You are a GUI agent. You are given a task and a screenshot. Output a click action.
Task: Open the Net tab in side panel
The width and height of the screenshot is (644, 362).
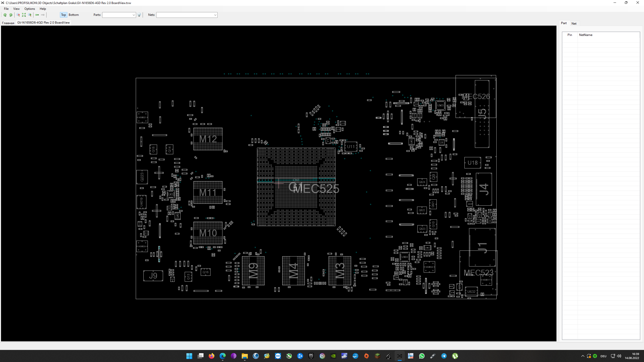(574, 24)
